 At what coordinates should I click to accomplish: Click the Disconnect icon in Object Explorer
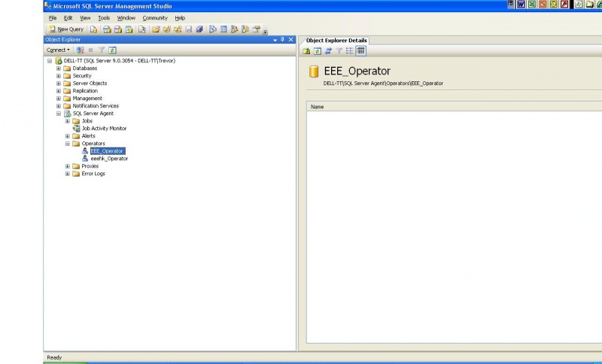(x=80, y=50)
